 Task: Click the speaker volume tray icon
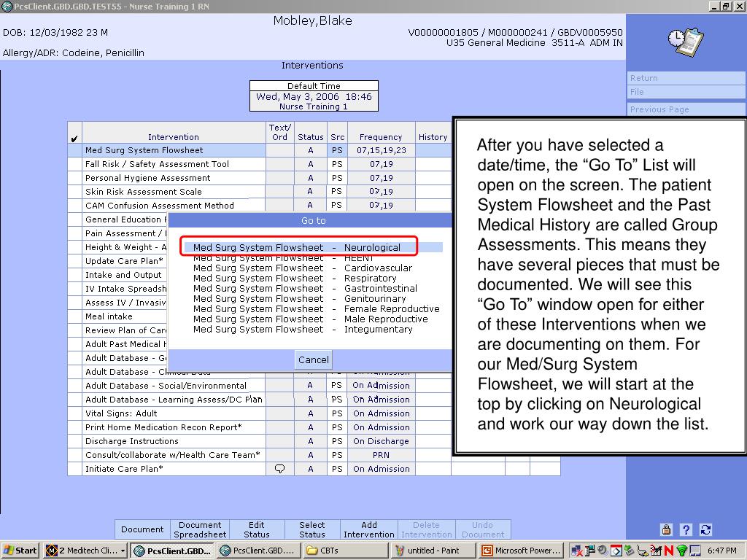[603, 550]
